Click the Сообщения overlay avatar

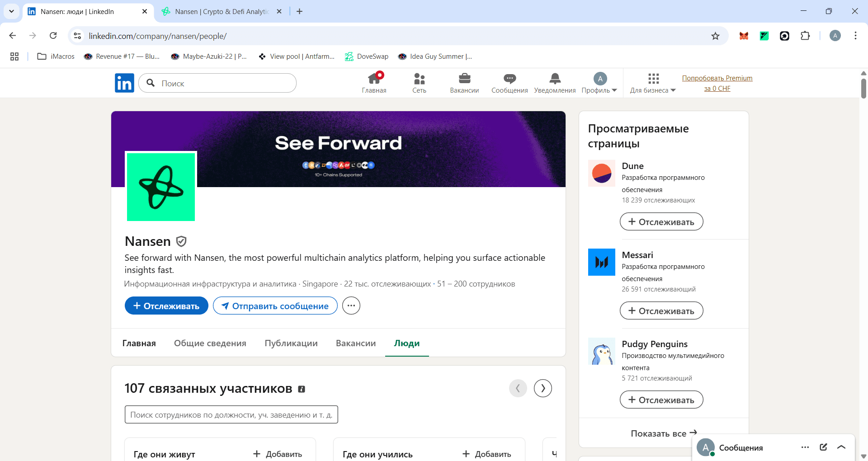click(706, 447)
